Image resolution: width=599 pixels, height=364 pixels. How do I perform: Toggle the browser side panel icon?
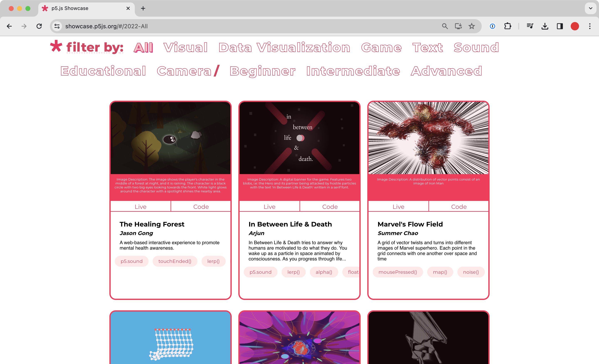point(560,26)
